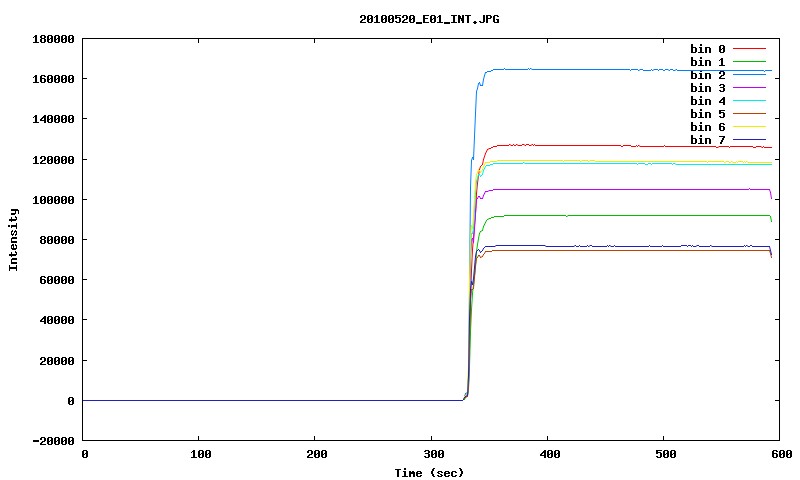
Task: Click the 140000 y-axis tick label
Action: click(54, 119)
